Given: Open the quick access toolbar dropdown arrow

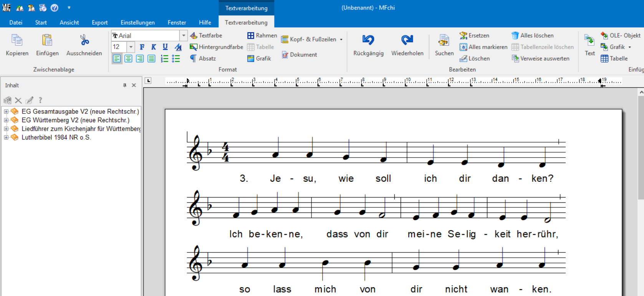Looking at the screenshot, I should pyautogui.click(x=69, y=7).
